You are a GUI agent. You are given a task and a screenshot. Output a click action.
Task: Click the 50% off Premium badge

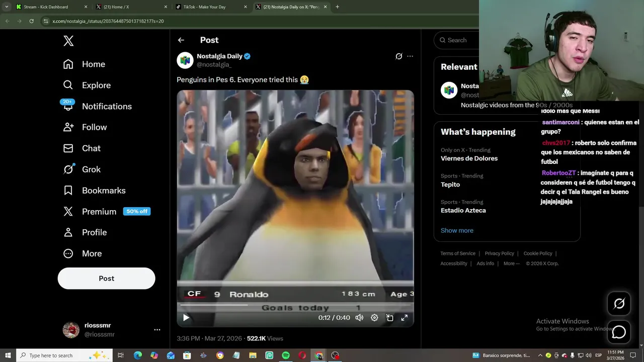pyautogui.click(x=137, y=212)
